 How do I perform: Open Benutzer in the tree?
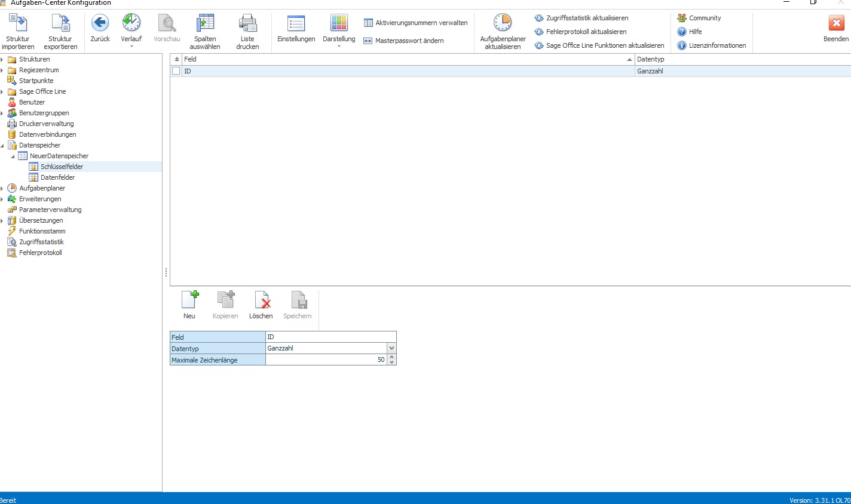click(32, 102)
